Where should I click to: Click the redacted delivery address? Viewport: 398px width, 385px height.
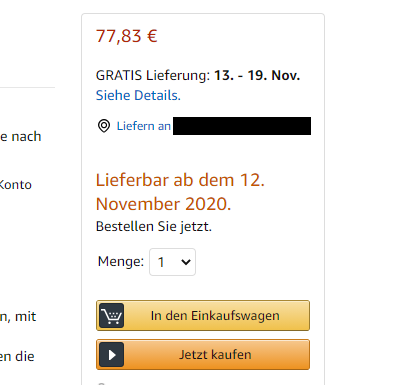tap(242, 126)
